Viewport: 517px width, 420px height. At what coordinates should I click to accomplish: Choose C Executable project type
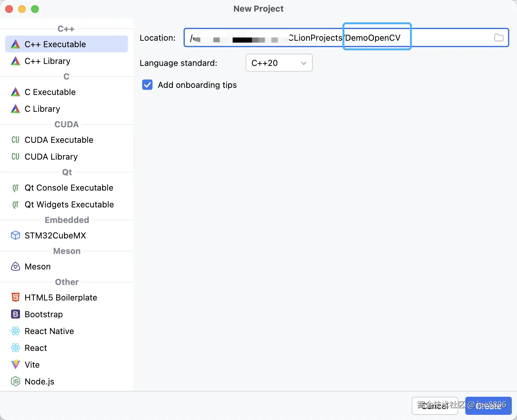pyautogui.click(x=50, y=92)
